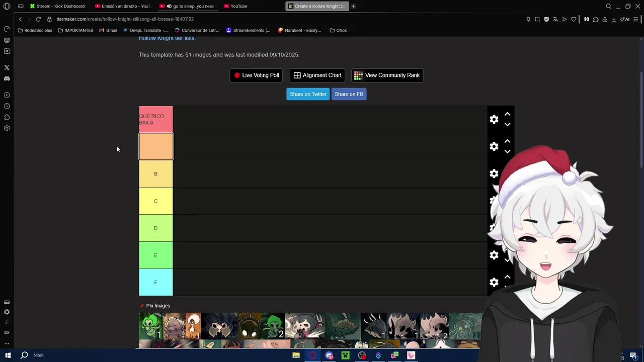The width and height of the screenshot is (644, 362).
Task: Move QUE RICO BAILA tier down
Action: pos(507,124)
